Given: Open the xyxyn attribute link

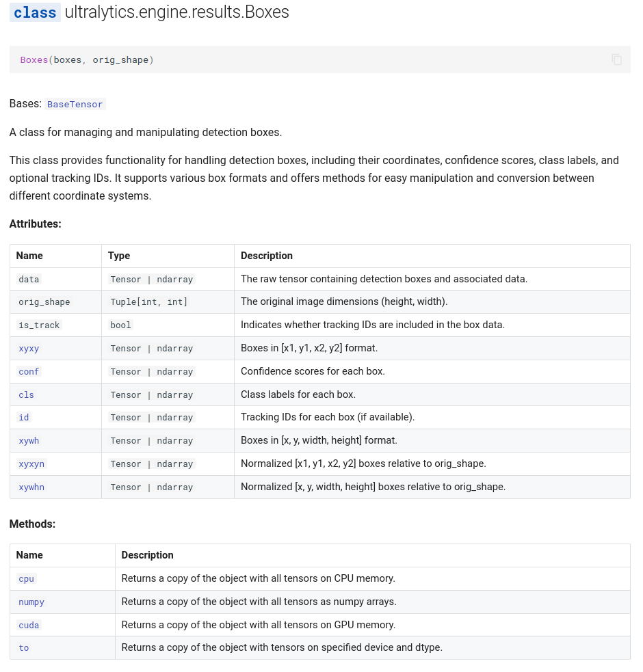Looking at the screenshot, I should click(31, 463).
